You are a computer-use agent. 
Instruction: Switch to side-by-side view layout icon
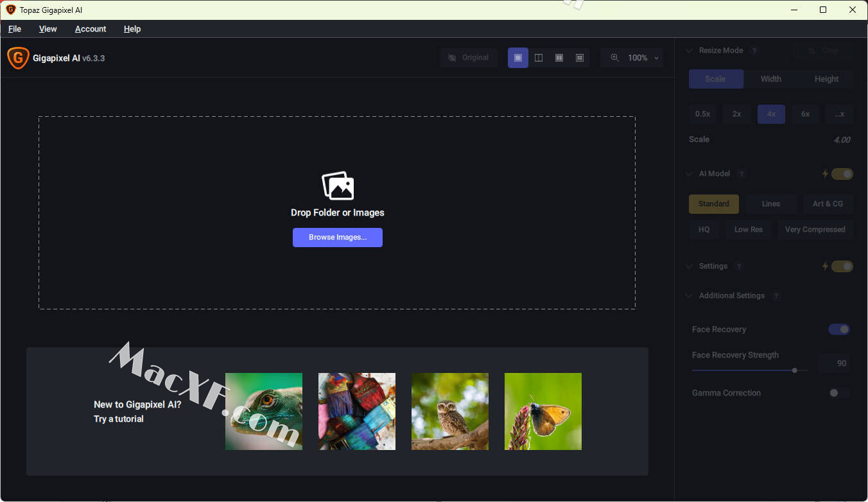[x=559, y=58]
